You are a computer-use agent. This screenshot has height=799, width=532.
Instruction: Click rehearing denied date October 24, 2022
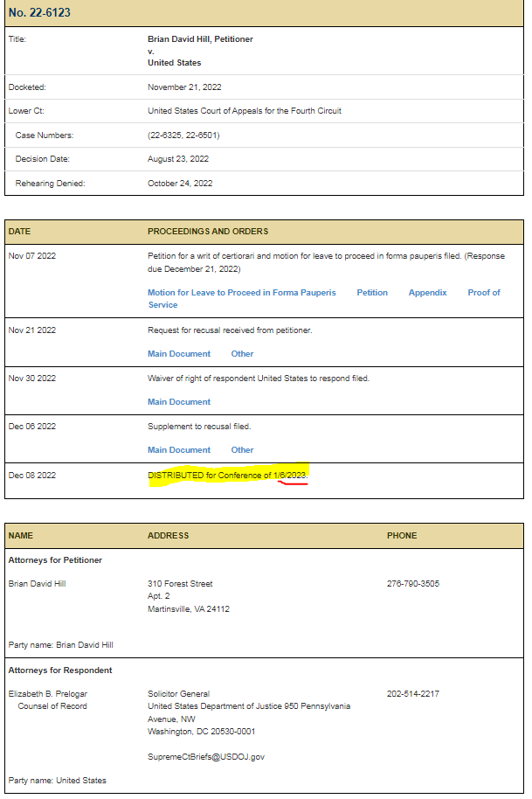tap(180, 183)
